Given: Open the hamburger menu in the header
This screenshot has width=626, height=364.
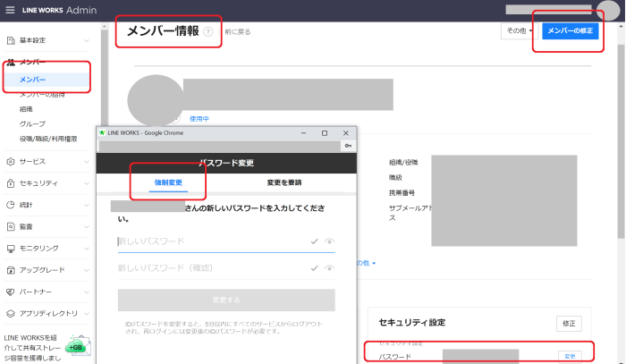Looking at the screenshot, I should (10, 10).
